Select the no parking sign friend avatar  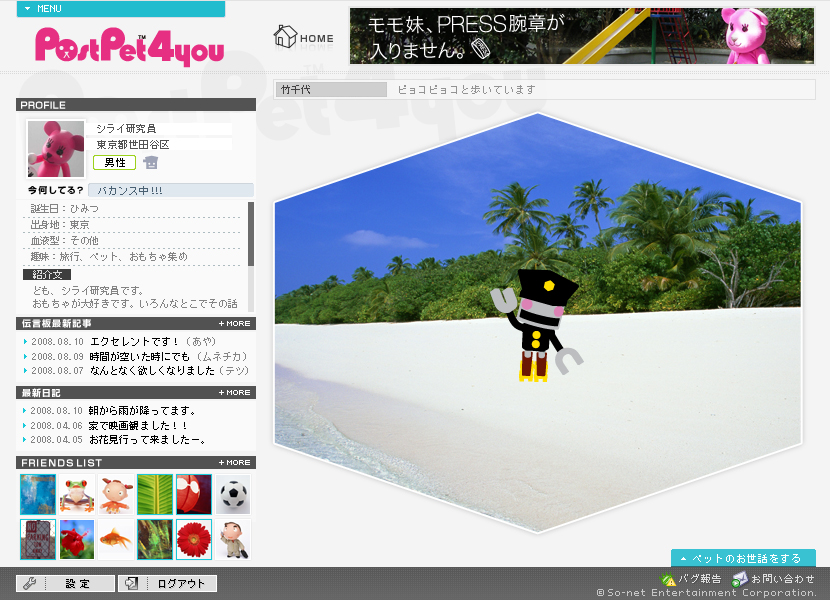[x=38, y=539]
